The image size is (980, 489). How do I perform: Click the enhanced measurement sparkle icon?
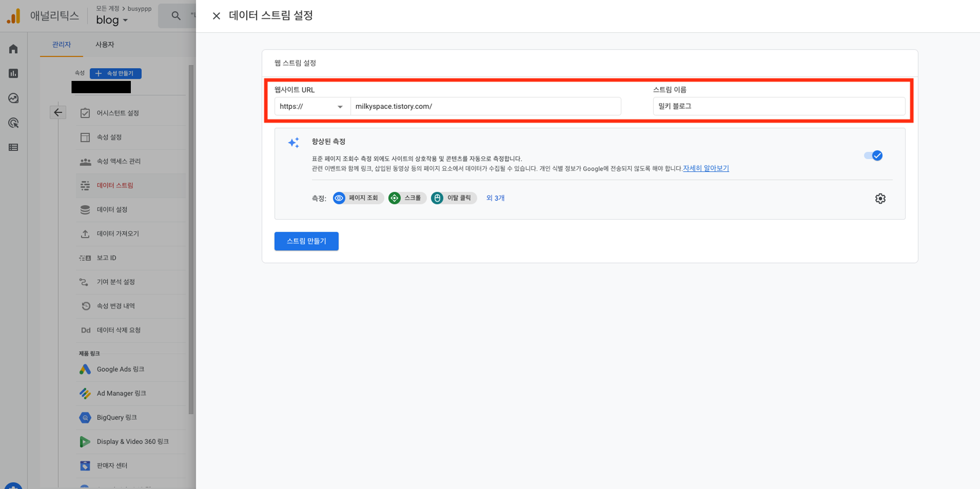point(294,143)
